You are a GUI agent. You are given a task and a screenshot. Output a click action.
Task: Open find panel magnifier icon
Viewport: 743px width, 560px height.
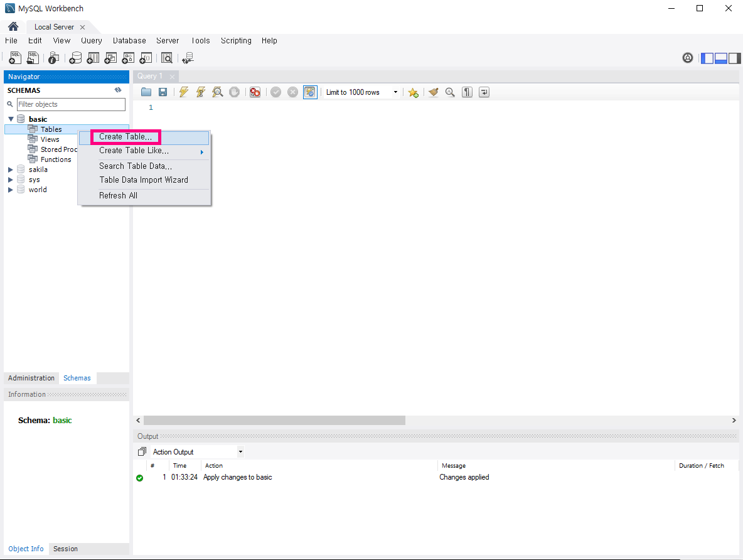(450, 92)
